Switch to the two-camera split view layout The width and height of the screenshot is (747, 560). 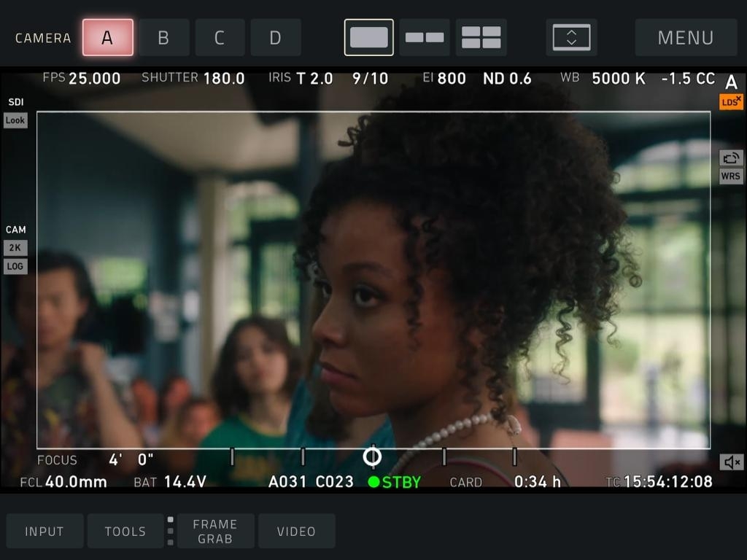click(x=425, y=37)
